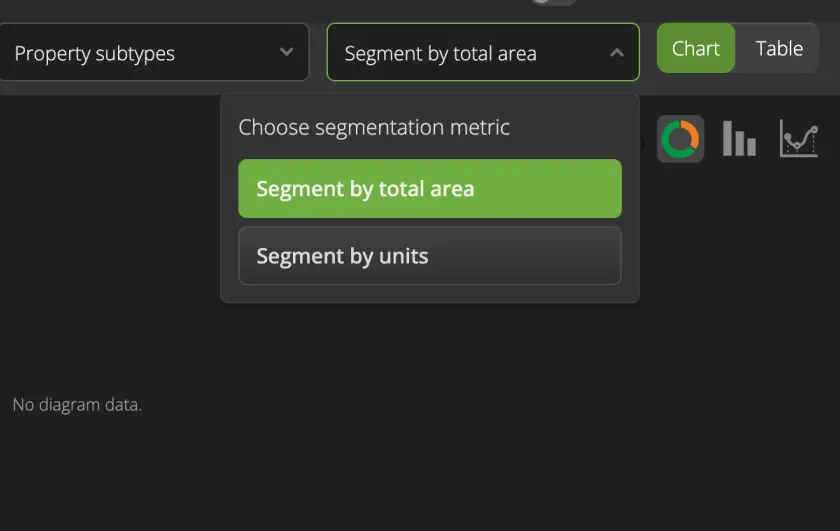Open the Property subtypes dropdown

click(x=154, y=53)
